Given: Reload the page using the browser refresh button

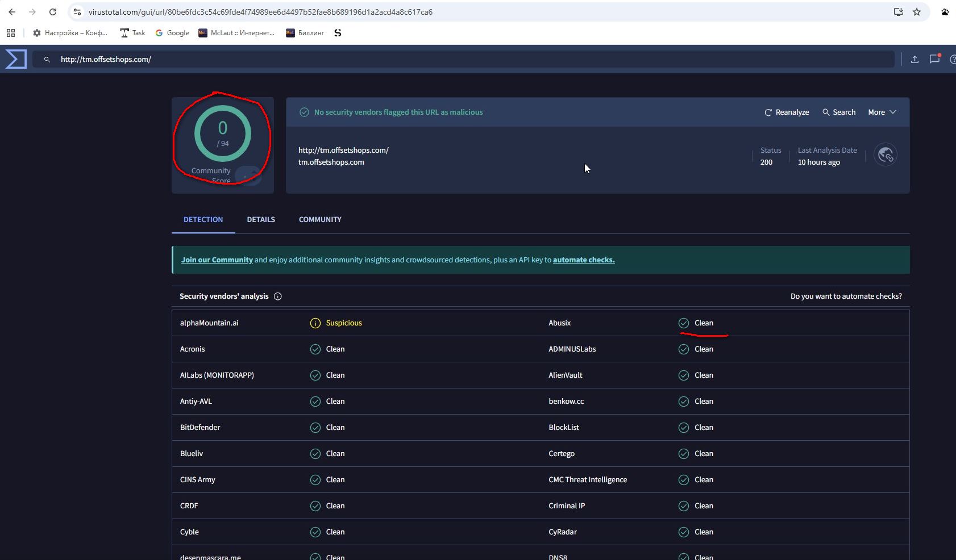Looking at the screenshot, I should click(x=53, y=12).
